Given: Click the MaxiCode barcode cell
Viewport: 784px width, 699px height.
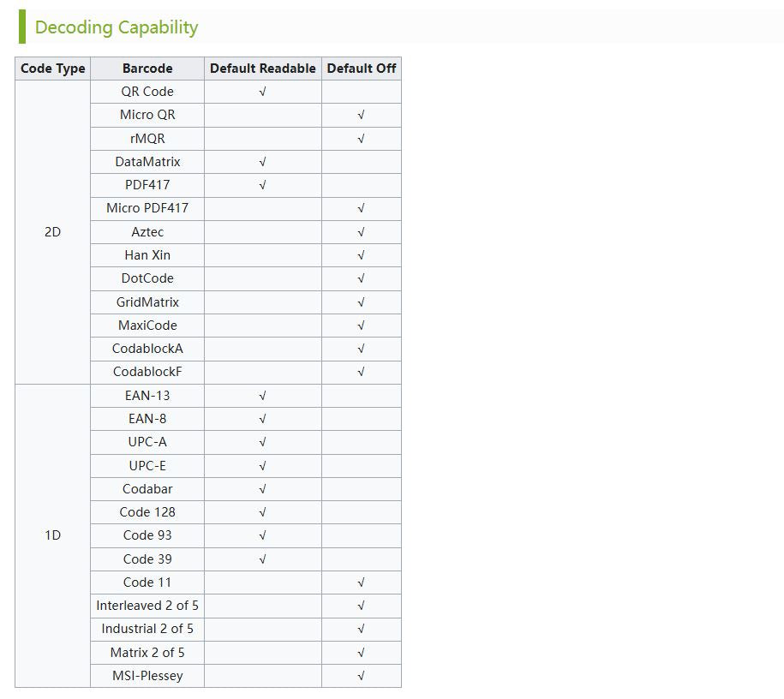Looking at the screenshot, I should point(147,326).
